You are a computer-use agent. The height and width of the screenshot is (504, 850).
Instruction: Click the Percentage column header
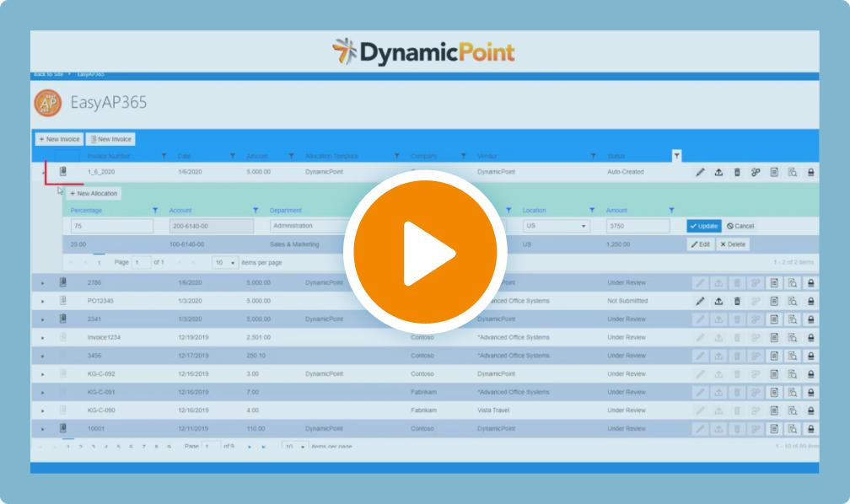click(86, 210)
